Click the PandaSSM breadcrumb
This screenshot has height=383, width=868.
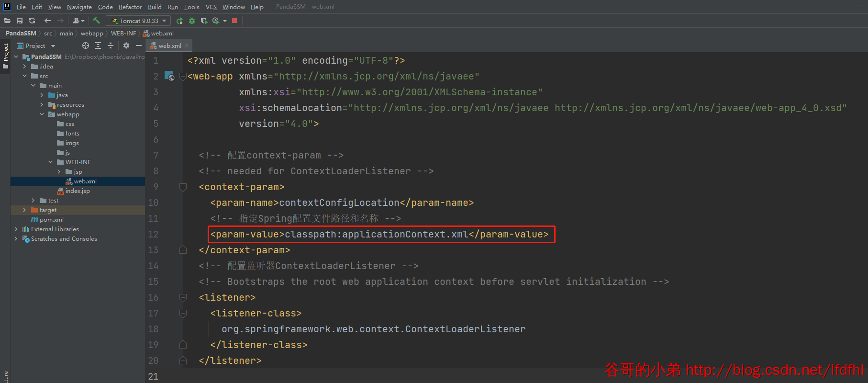click(x=21, y=33)
